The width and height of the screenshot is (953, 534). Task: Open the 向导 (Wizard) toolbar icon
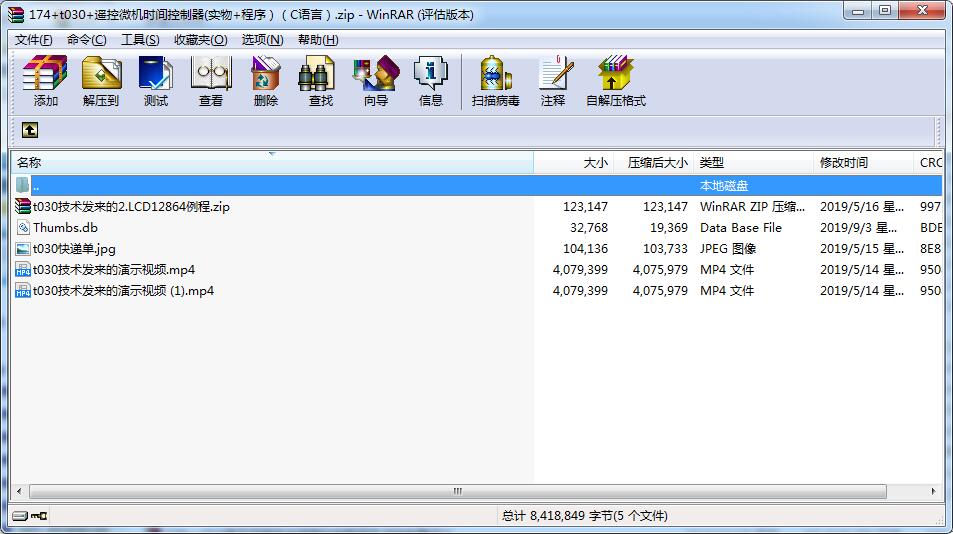point(376,73)
